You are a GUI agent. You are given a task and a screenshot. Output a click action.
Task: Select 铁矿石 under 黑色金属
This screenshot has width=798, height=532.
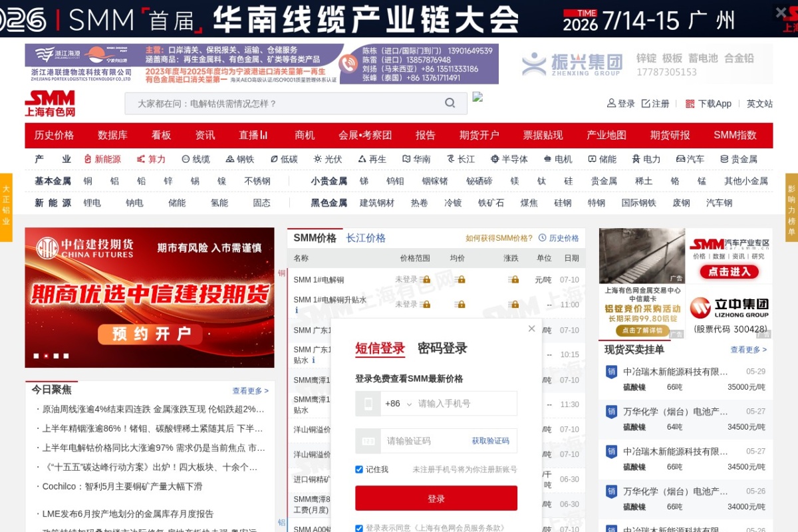[491, 203]
